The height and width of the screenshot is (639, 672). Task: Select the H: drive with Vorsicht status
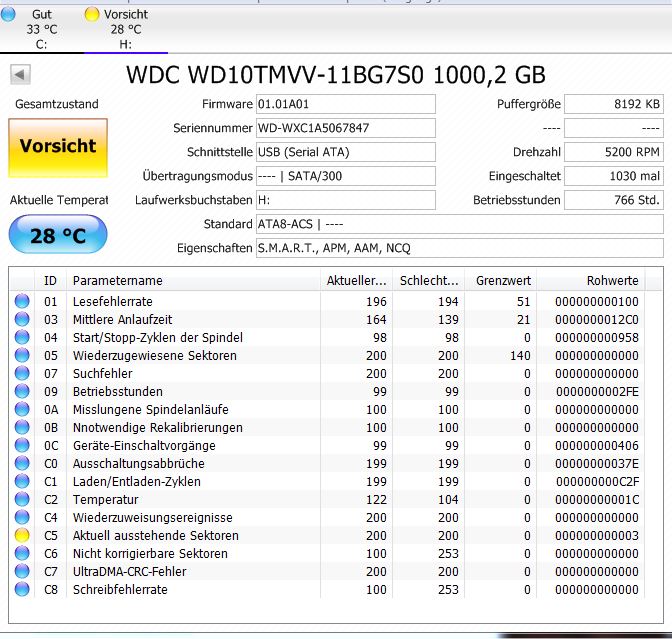click(x=126, y=29)
